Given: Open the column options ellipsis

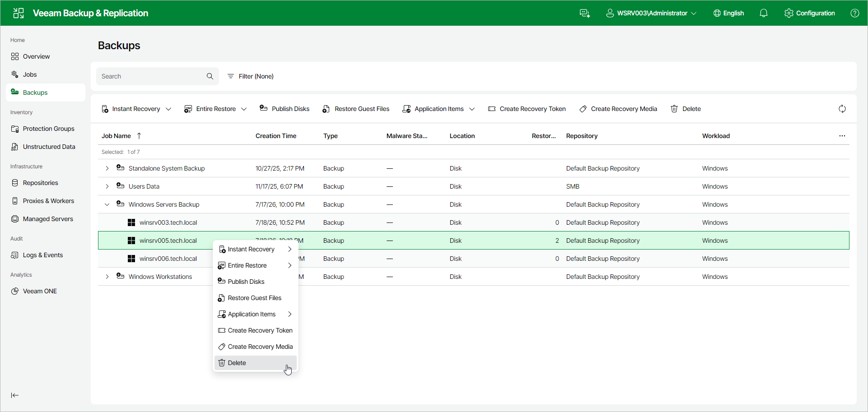Looking at the screenshot, I should tap(842, 136).
